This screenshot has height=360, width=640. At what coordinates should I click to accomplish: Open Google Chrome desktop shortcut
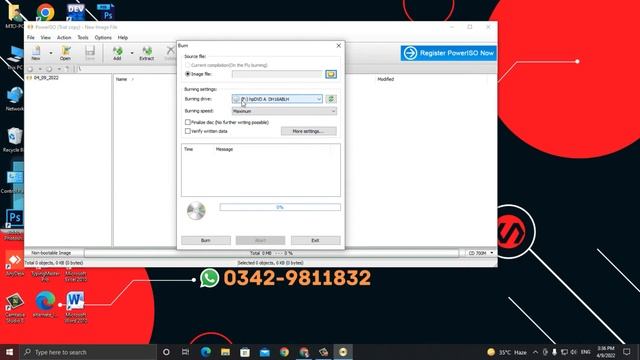click(45, 12)
